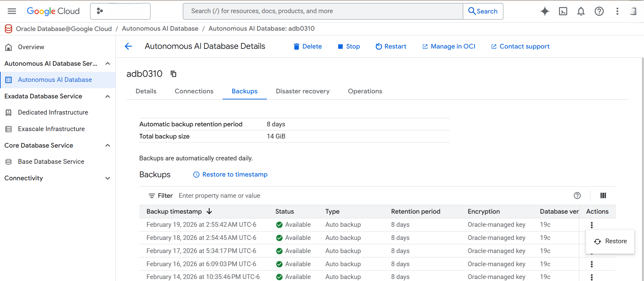
Task: Switch to the Connections tab
Action: (x=194, y=91)
